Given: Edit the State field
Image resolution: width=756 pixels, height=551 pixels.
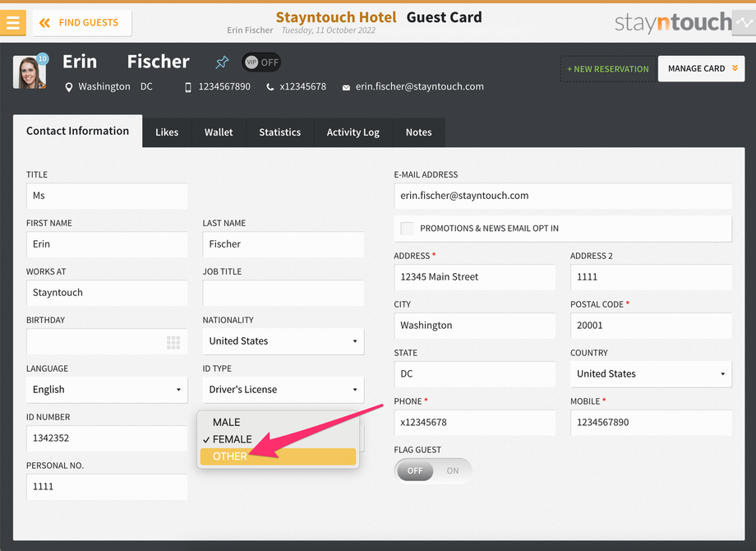Looking at the screenshot, I should click(474, 374).
